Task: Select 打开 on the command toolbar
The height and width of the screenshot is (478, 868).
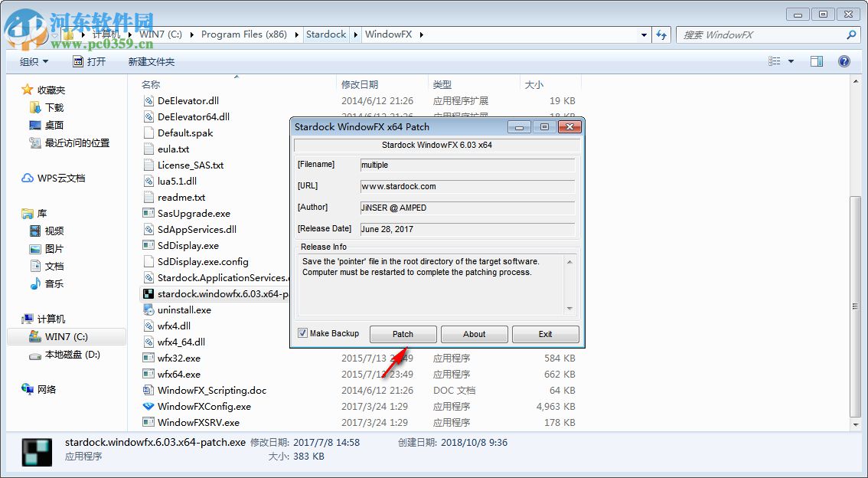Action: tap(92, 61)
